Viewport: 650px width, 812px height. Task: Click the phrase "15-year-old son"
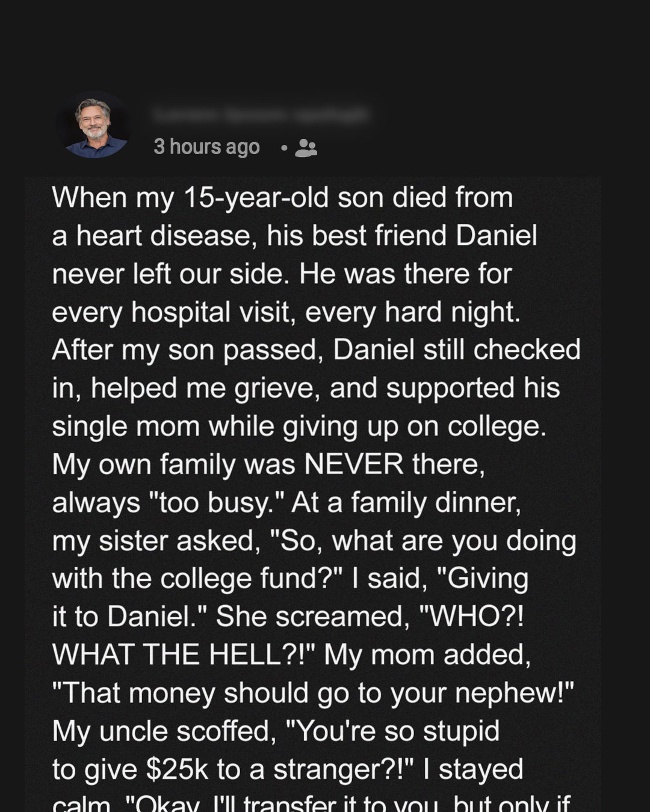coord(256,198)
